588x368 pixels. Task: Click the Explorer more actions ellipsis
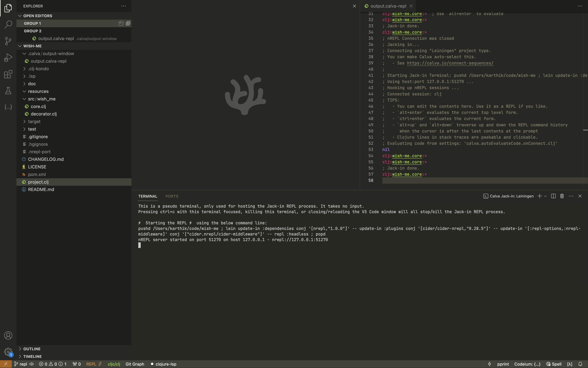pos(124,6)
